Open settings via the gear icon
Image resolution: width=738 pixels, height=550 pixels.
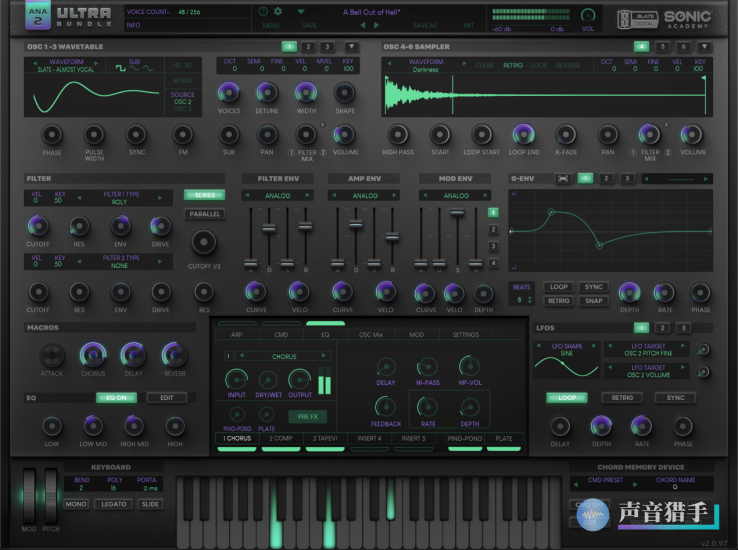pos(278,12)
